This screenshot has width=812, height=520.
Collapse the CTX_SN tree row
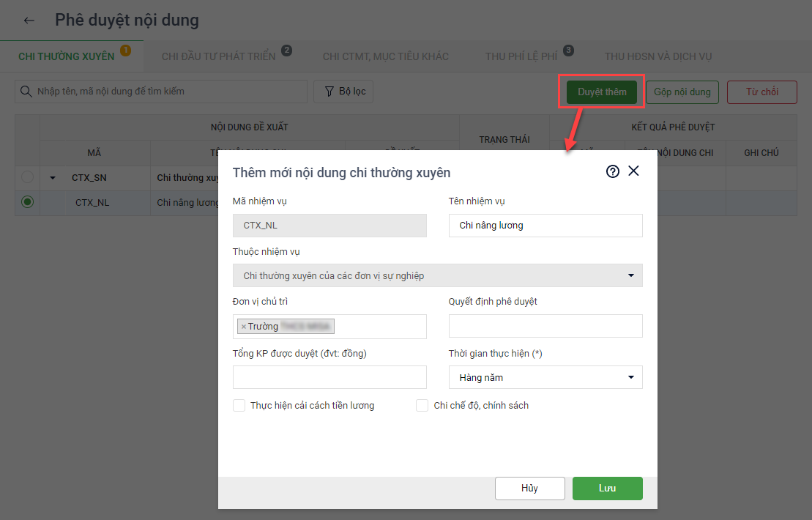point(53,178)
